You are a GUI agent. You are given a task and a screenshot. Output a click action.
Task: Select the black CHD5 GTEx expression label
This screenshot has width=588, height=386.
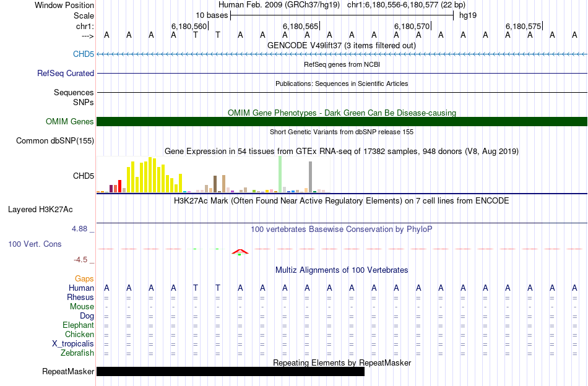click(84, 176)
